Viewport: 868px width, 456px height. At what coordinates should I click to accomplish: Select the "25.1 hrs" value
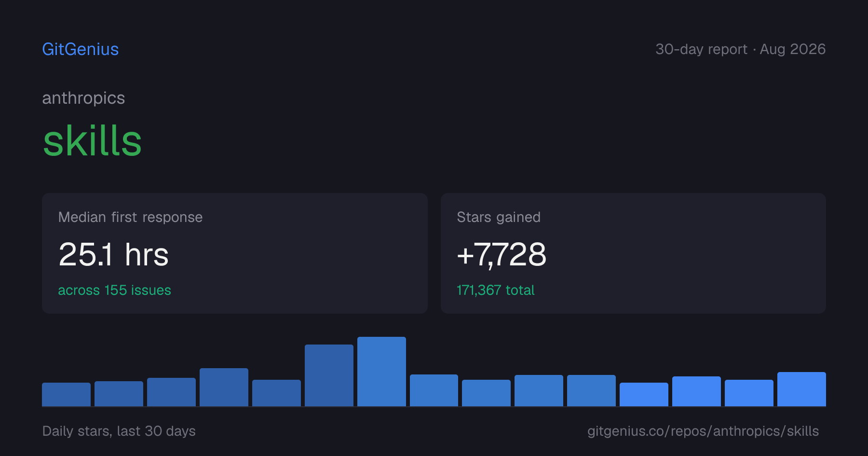114,254
